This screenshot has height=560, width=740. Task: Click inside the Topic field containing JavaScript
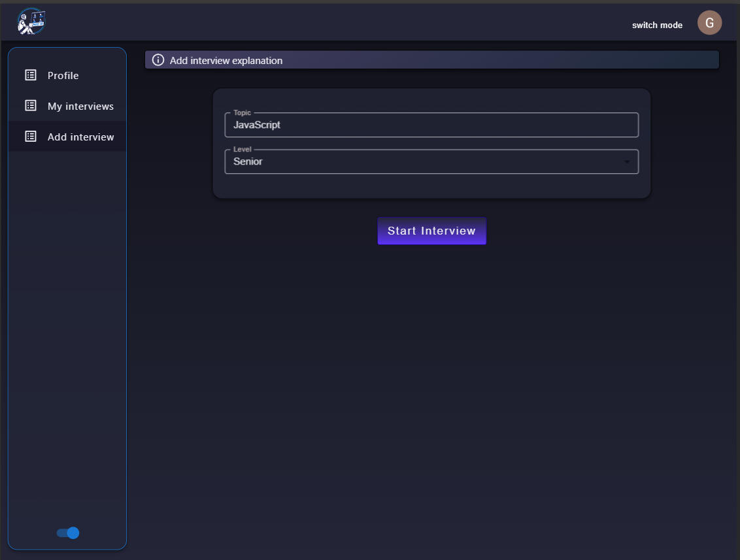pyautogui.click(x=431, y=125)
